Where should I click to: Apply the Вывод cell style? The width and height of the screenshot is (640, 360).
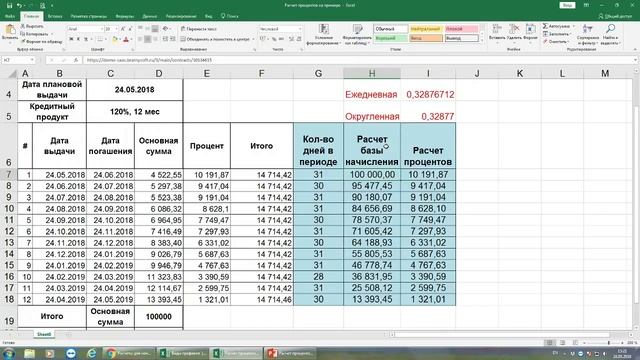point(461,38)
